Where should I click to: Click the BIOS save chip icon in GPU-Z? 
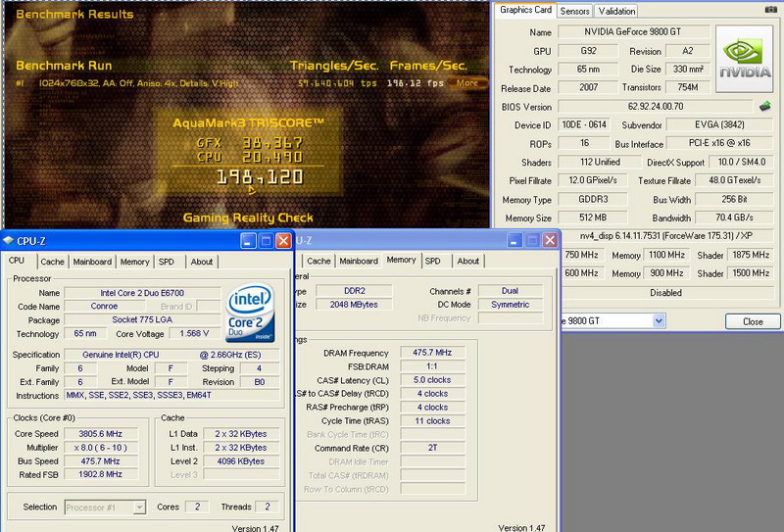point(765,106)
